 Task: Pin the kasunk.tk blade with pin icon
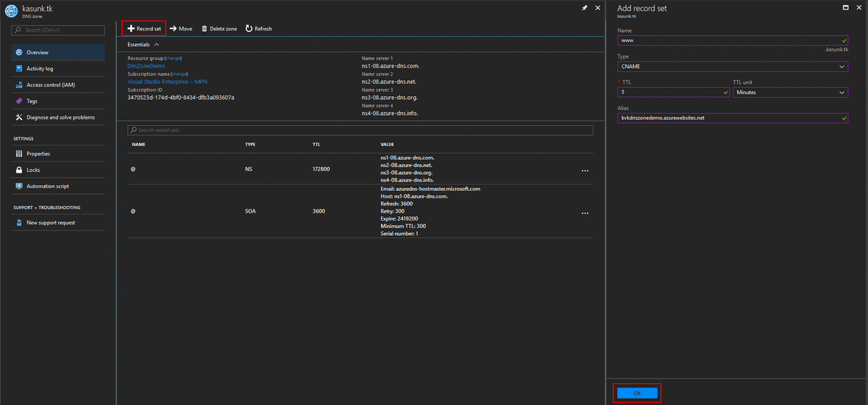(584, 7)
